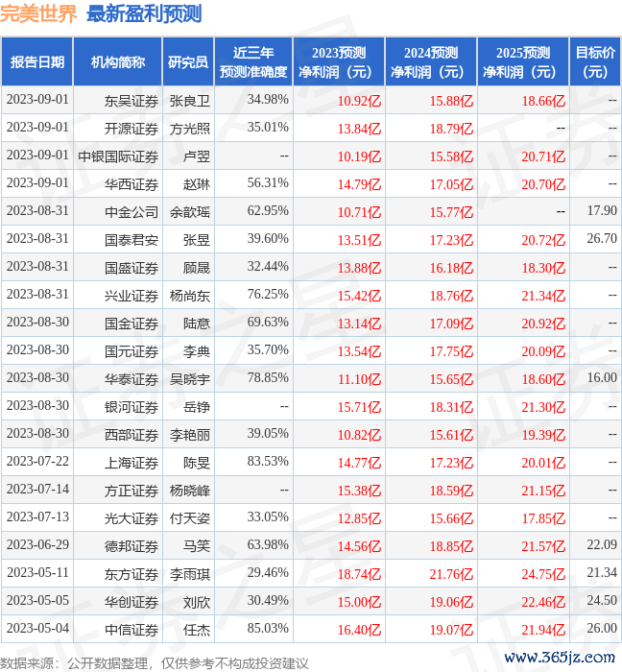This screenshot has width=622, height=672.
Task: Click the 报告日期 column header
Action: click(x=36, y=61)
